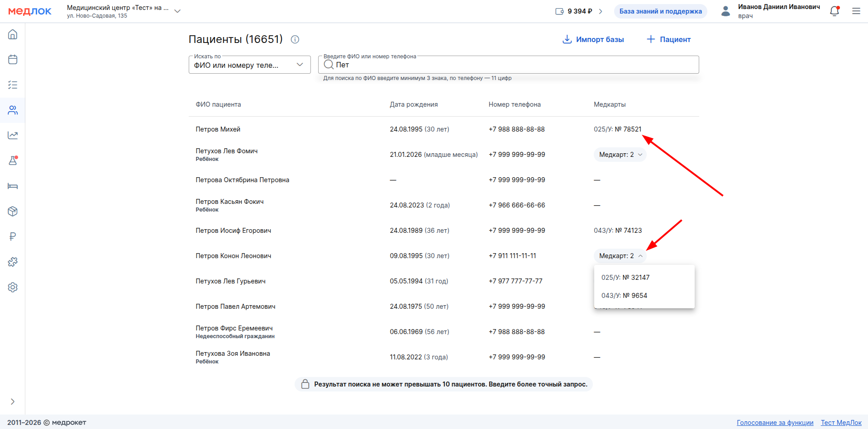This screenshot has width=868, height=429.
Task: Expand Медкарт: 2 for Петухов Лев Фомич
Action: (x=620, y=155)
